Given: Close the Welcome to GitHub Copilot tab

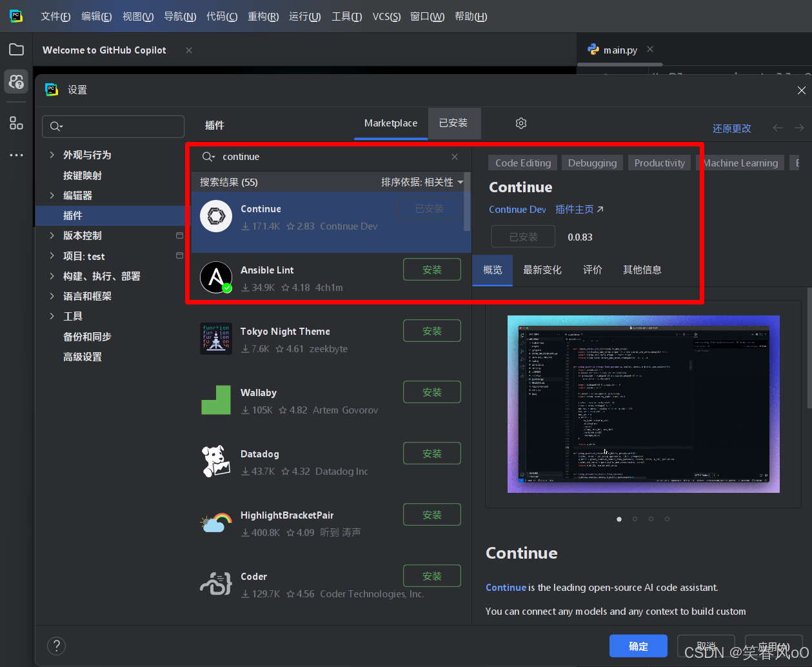Looking at the screenshot, I should point(189,50).
